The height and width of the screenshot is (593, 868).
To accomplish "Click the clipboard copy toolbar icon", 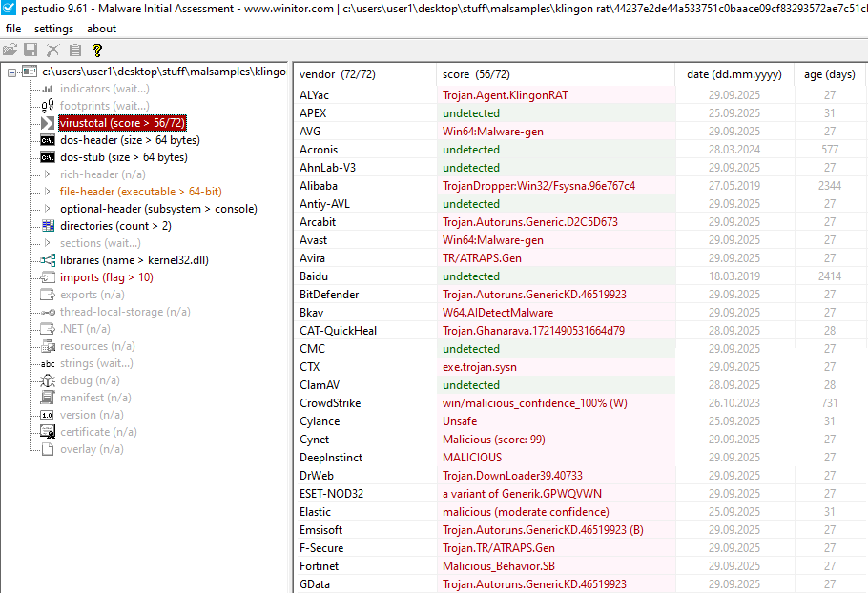I will (75, 51).
